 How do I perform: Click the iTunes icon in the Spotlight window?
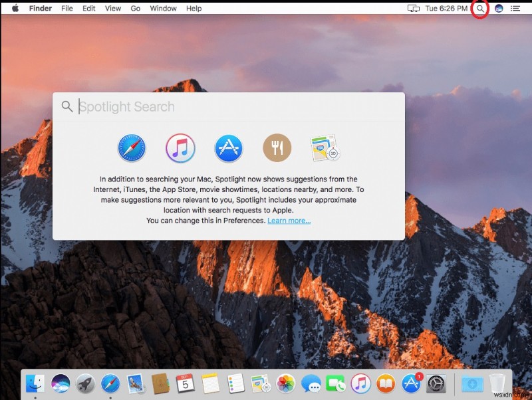(179, 148)
